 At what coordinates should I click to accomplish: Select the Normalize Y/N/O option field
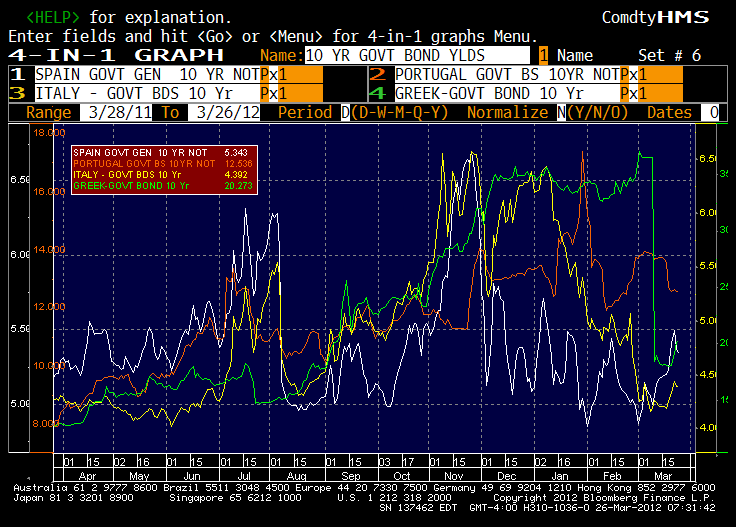tap(561, 112)
